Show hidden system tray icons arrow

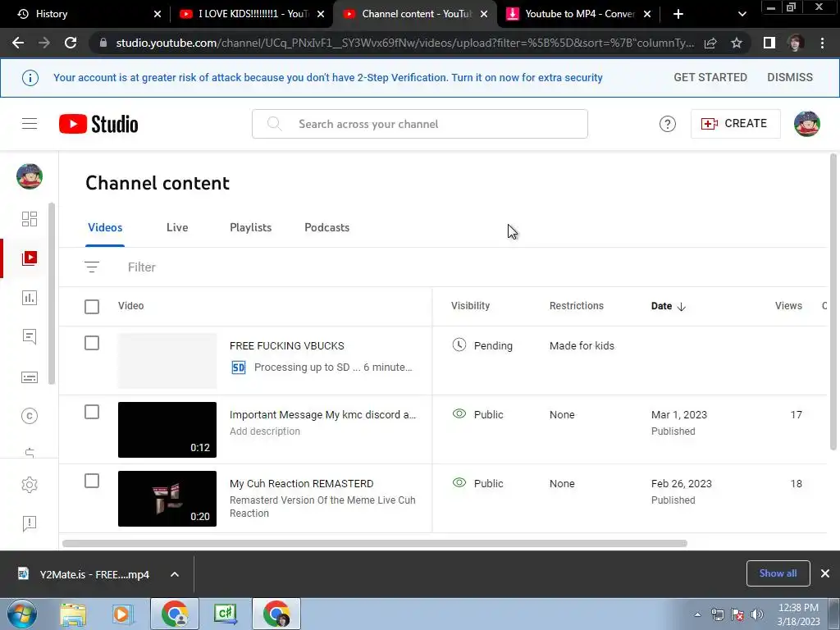(x=697, y=614)
